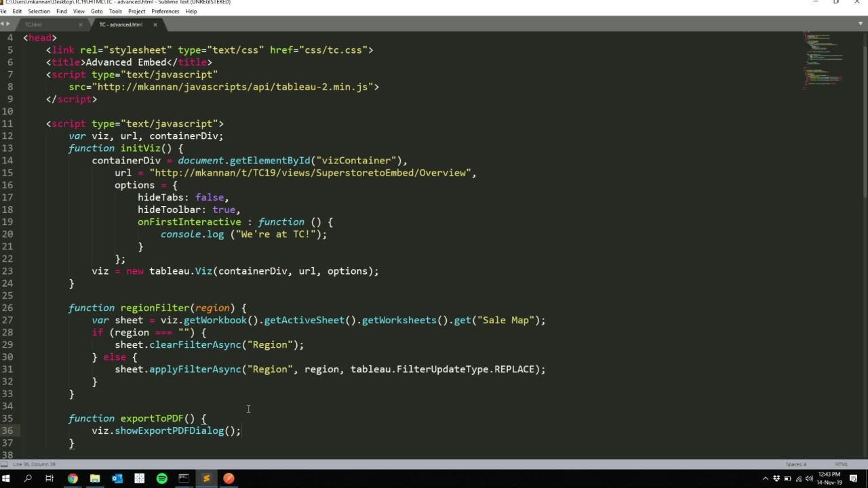The height and width of the screenshot is (488, 868).
Task: Open Spotify from the taskbar
Action: click(x=162, y=479)
